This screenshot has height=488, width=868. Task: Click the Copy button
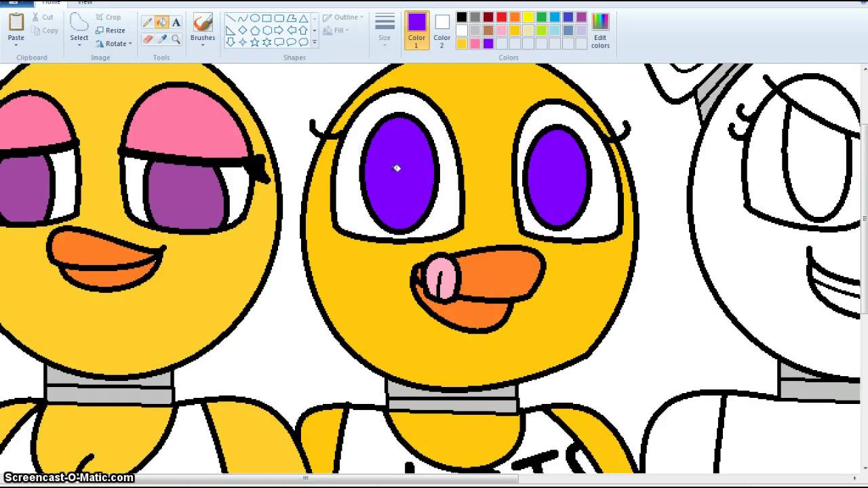(45, 30)
